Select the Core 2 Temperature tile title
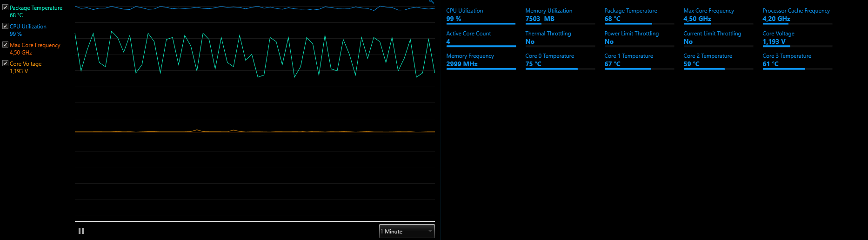This screenshot has width=868, height=240. point(708,56)
